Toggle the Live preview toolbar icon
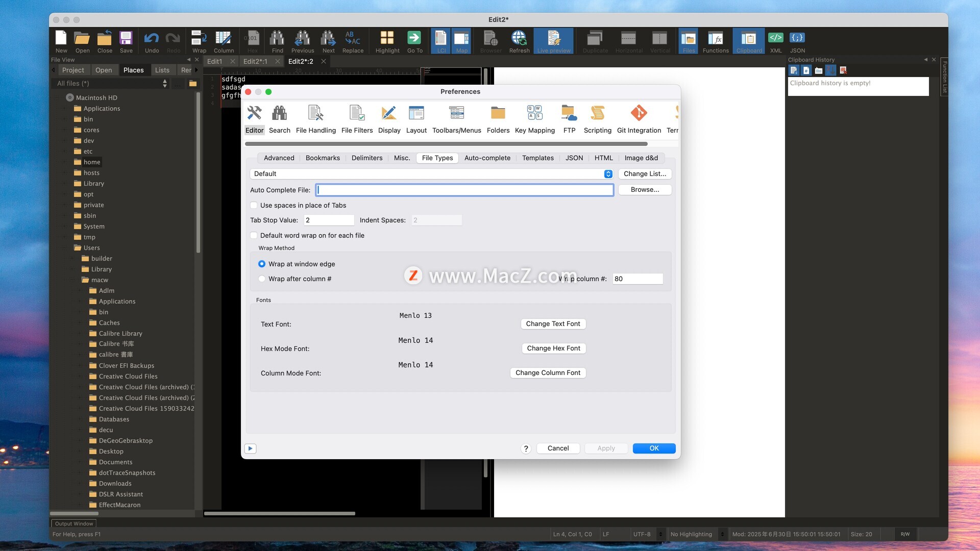 (554, 41)
